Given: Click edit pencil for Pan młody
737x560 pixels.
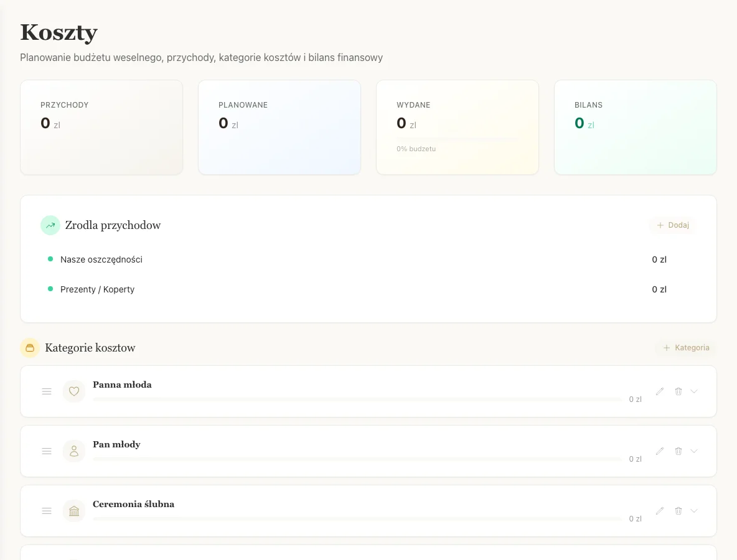Looking at the screenshot, I should (x=660, y=451).
